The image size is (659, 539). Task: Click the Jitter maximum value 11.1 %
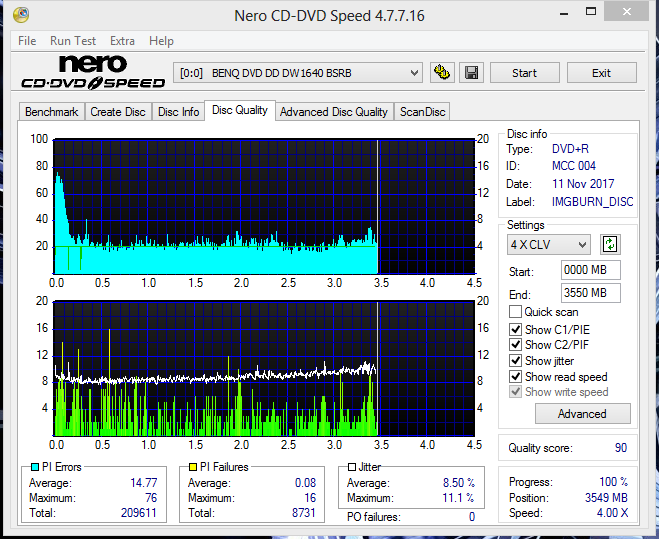coord(458,498)
